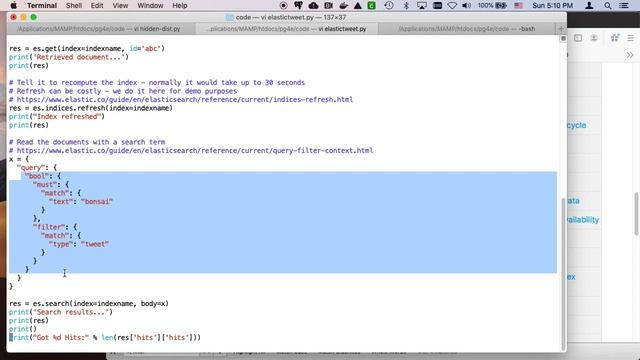Open the browser account icon behind Terminal
The height and width of the screenshot is (360, 640).
coord(594,38)
